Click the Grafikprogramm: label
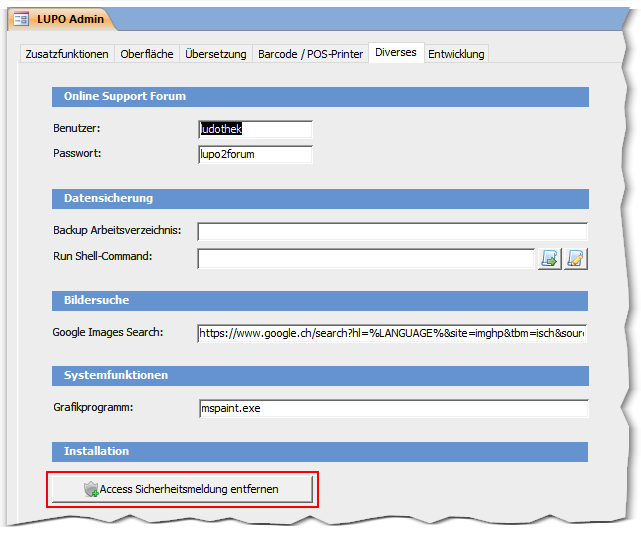 click(x=93, y=407)
